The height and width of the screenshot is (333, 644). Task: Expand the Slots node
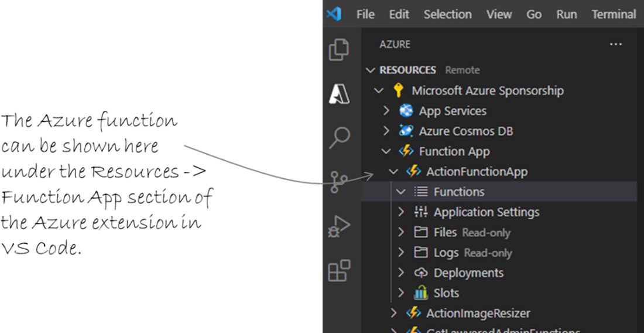[x=401, y=293]
